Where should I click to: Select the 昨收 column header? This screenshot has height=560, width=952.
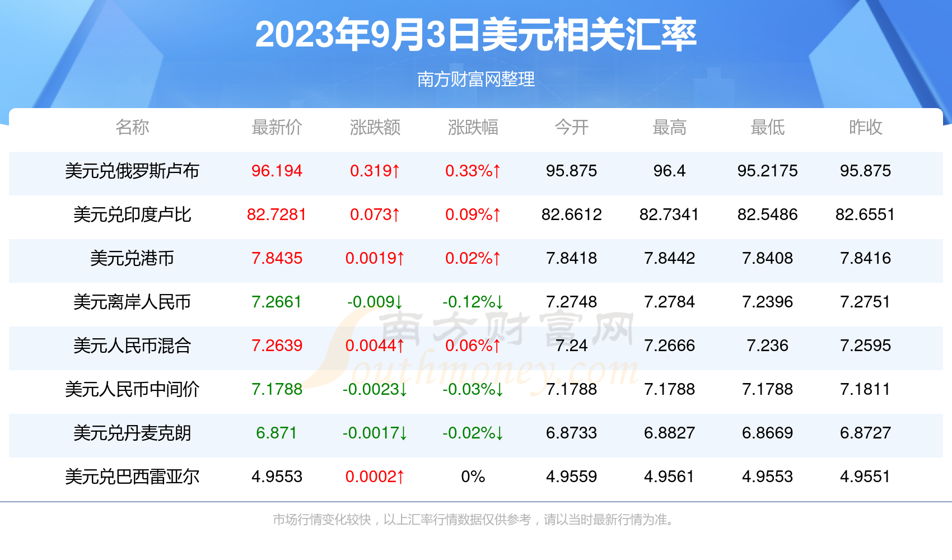coord(865,127)
